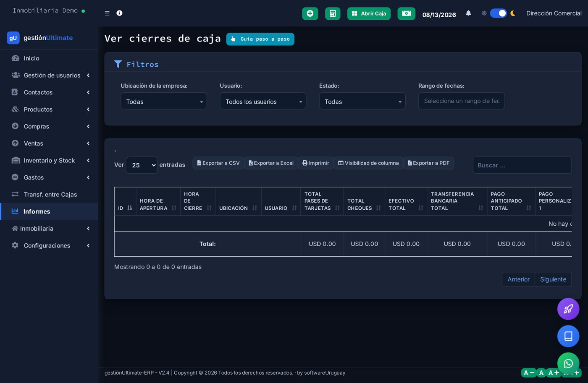Image resolution: width=588 pixels, height=383 pixels.
Task: Click the gU gestiónUltimate logo
Action: (x=40, y=38)
